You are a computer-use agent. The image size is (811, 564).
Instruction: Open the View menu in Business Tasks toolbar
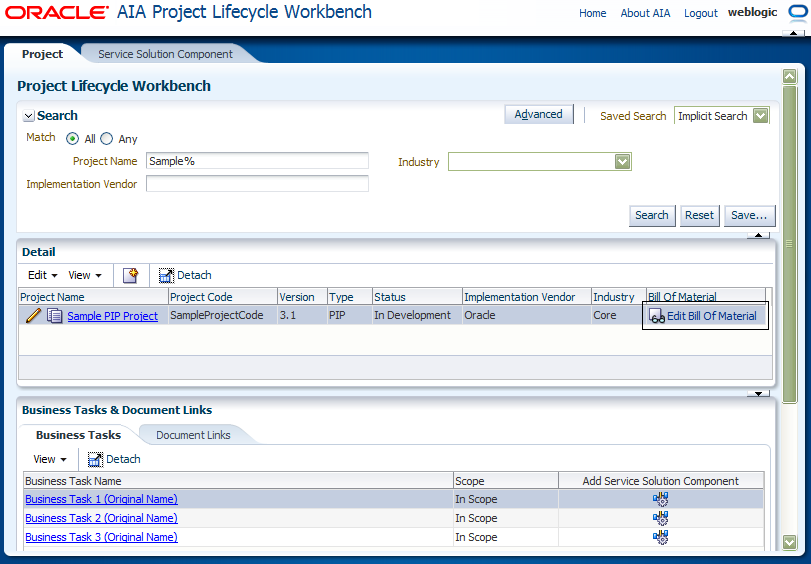(x=50, y=459)
